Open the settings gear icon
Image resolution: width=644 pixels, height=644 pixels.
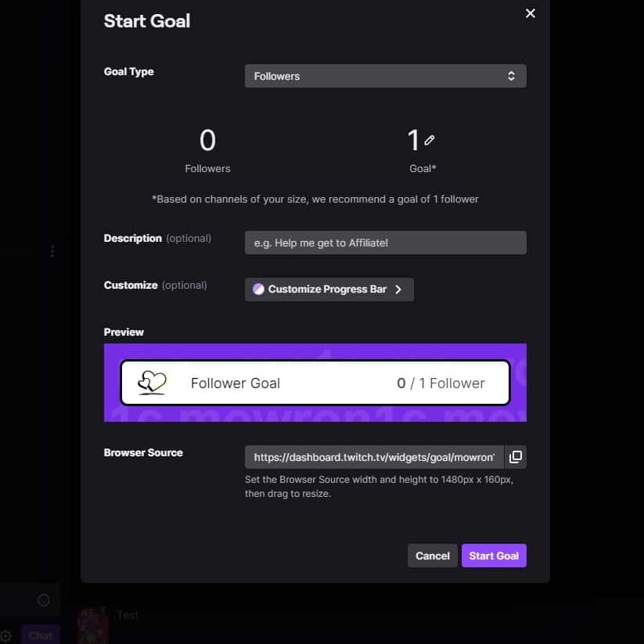coord(5,636)
